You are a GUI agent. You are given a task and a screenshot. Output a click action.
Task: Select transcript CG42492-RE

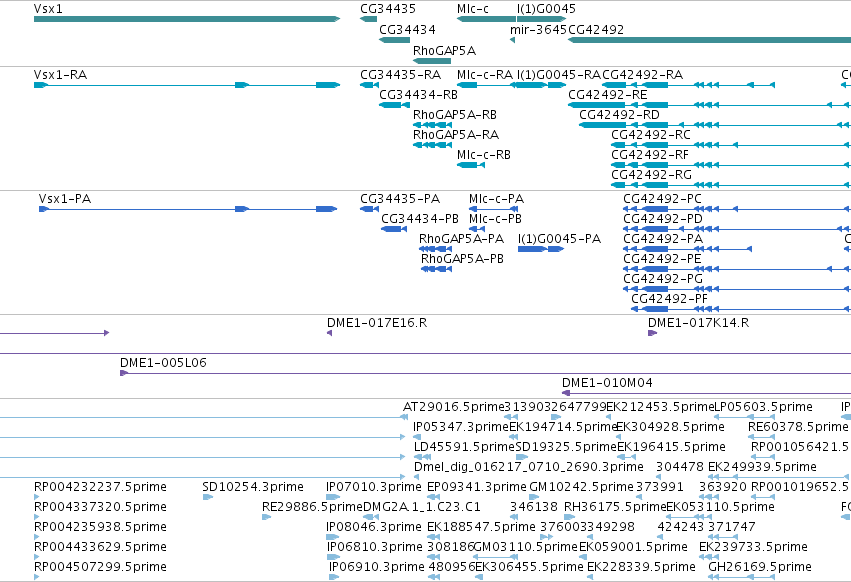tap(709, 105)
